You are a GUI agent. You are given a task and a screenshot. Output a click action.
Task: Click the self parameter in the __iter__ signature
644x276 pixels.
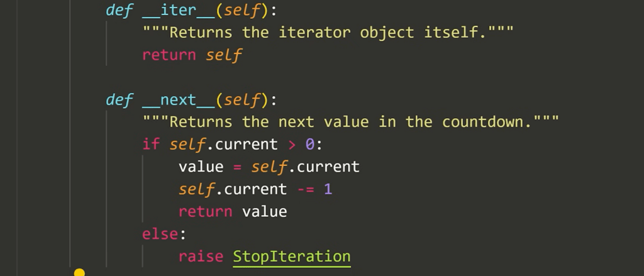pos(242,10)
